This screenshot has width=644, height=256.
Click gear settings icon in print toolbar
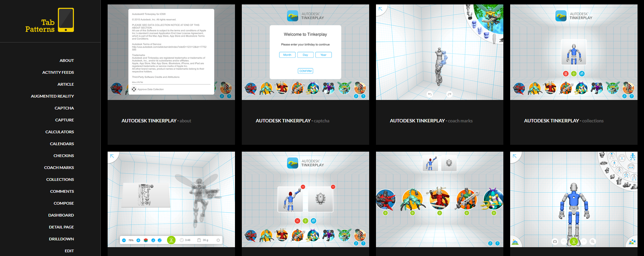click(x=218, y=240)
